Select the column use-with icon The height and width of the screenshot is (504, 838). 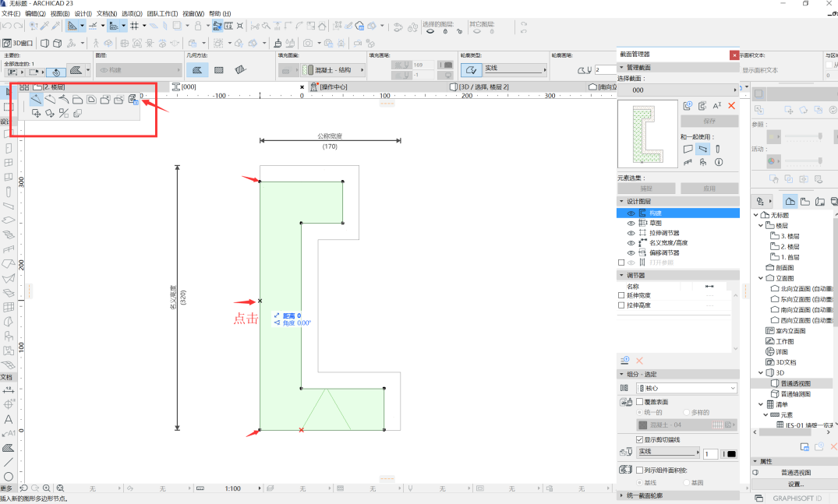click(718, 149)
